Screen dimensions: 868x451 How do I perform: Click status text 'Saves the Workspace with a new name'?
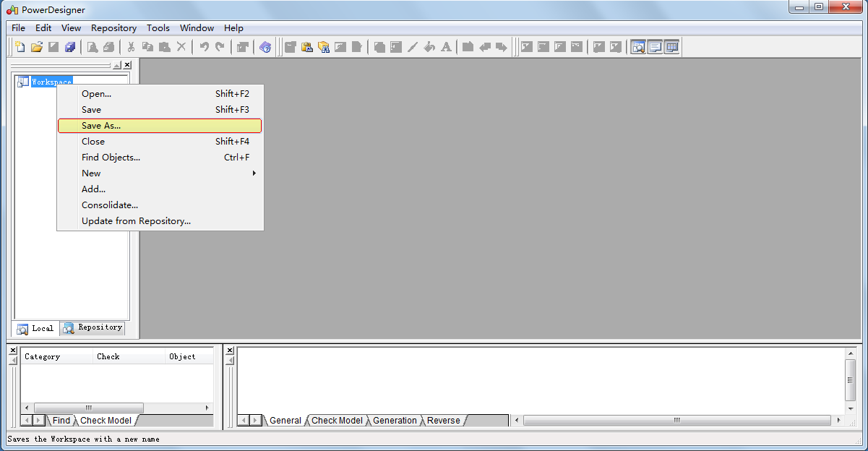tap(83, 439)
